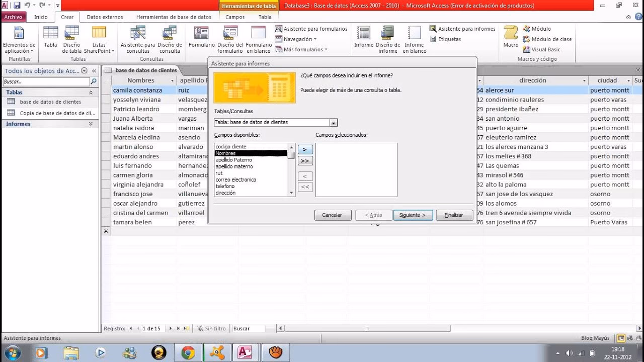644x362 pixels.
Task: Insert a Módulo de clase
Action: 547,39
